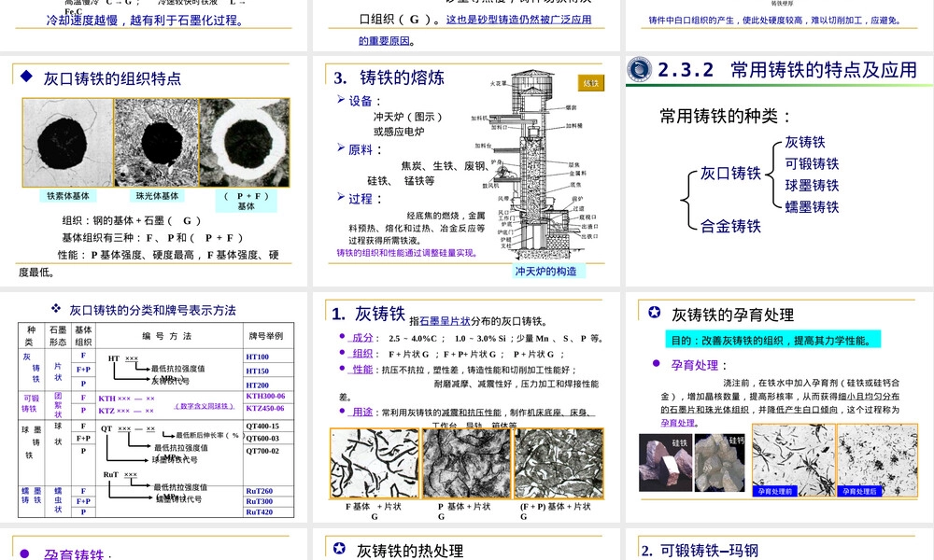Click the purple 孕育处理： bullet heading
The height and width of the screenshot is (560, 934).
pos(698,365)
